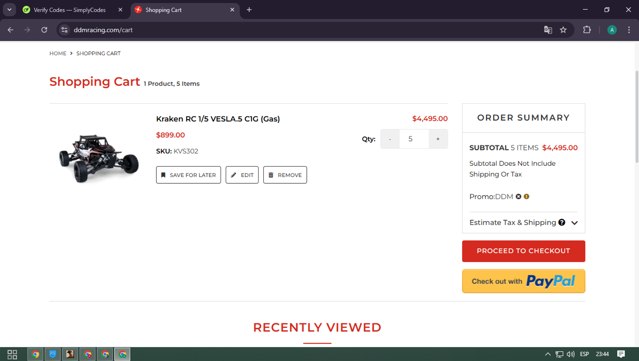639x361 pixels.
Task: Remove the Kraken RC item
Action: tap(285, 175)
